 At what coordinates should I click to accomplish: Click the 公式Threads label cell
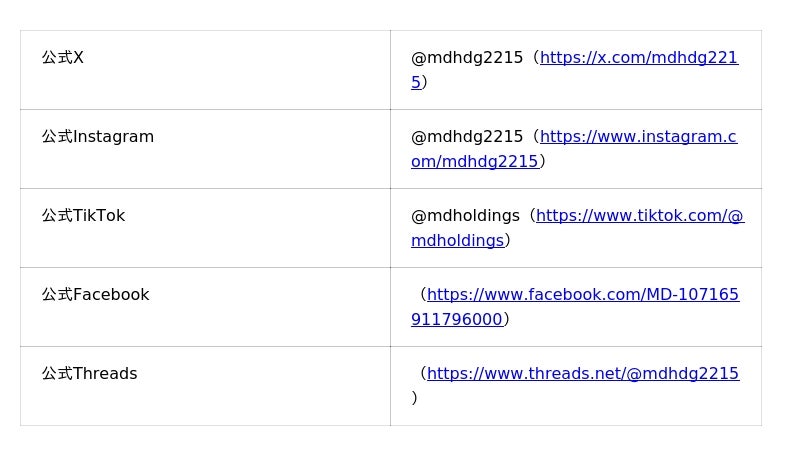(x=89, y=374)
